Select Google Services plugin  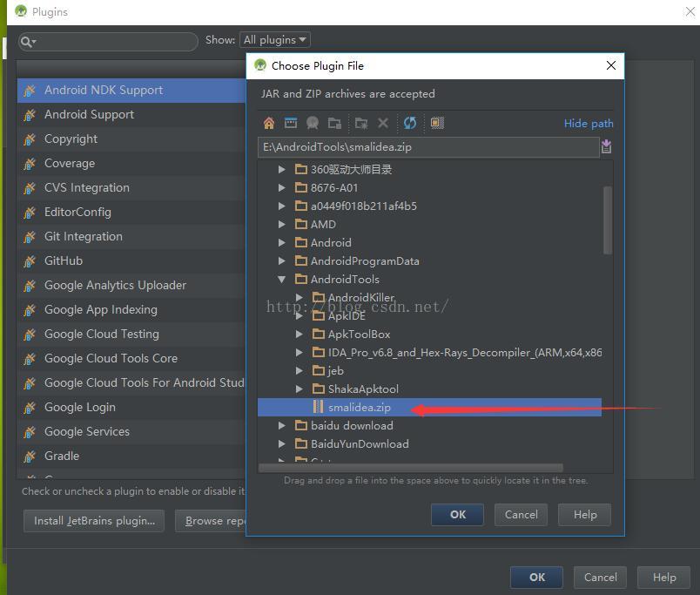coord(131,431)
